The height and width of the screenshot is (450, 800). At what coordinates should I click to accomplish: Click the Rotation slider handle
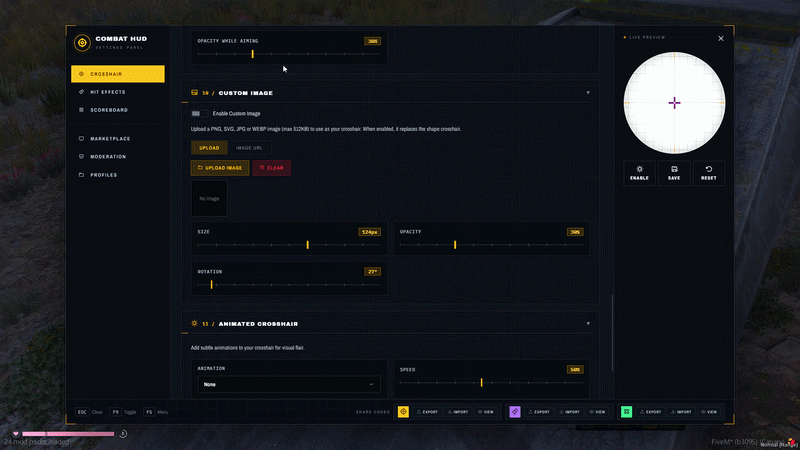[211, 285]
